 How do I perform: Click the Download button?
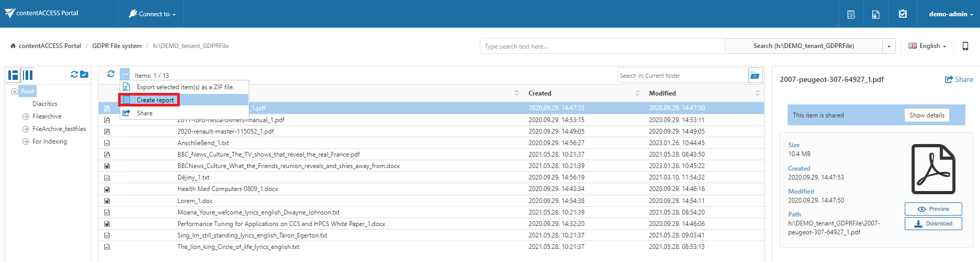(933, 223)
